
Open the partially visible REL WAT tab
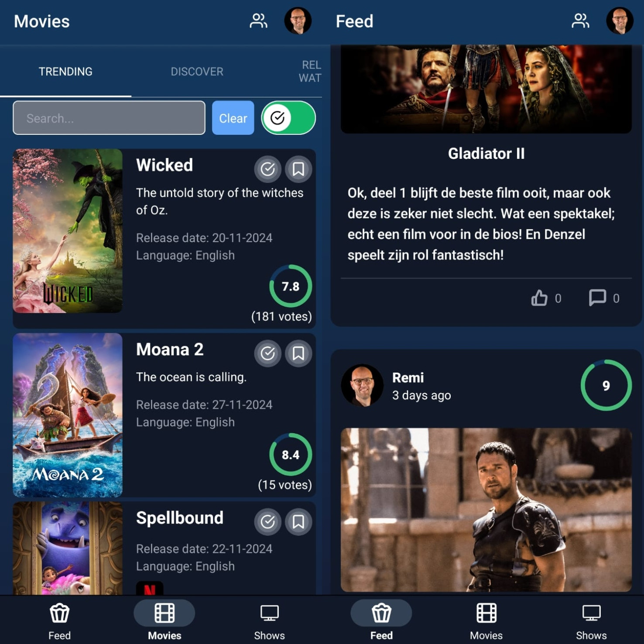click(x=310, y=72)
